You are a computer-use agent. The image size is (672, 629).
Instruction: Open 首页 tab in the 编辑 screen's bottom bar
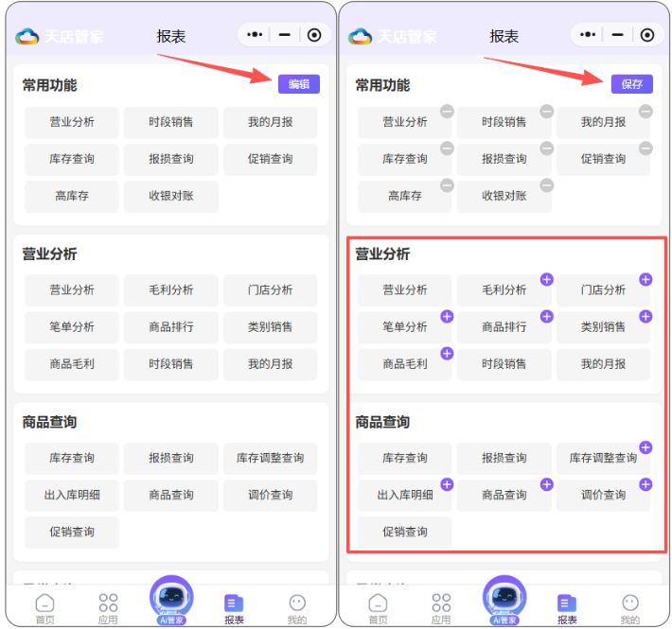44,608
